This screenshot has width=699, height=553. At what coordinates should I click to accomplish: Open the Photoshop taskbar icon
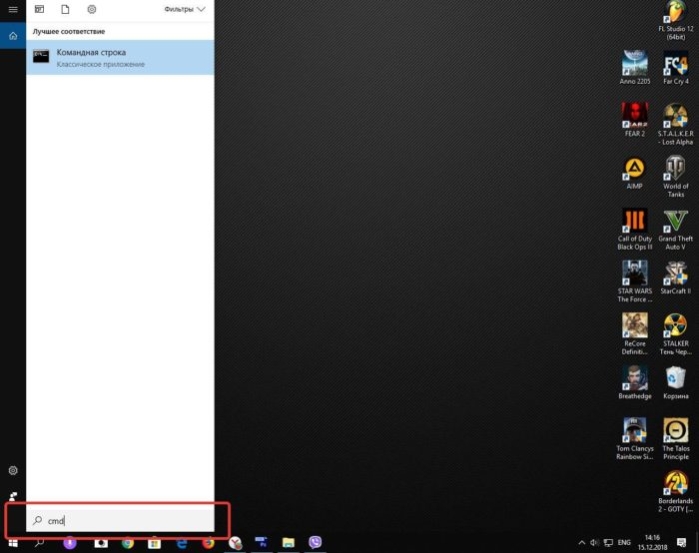(261, 542)
